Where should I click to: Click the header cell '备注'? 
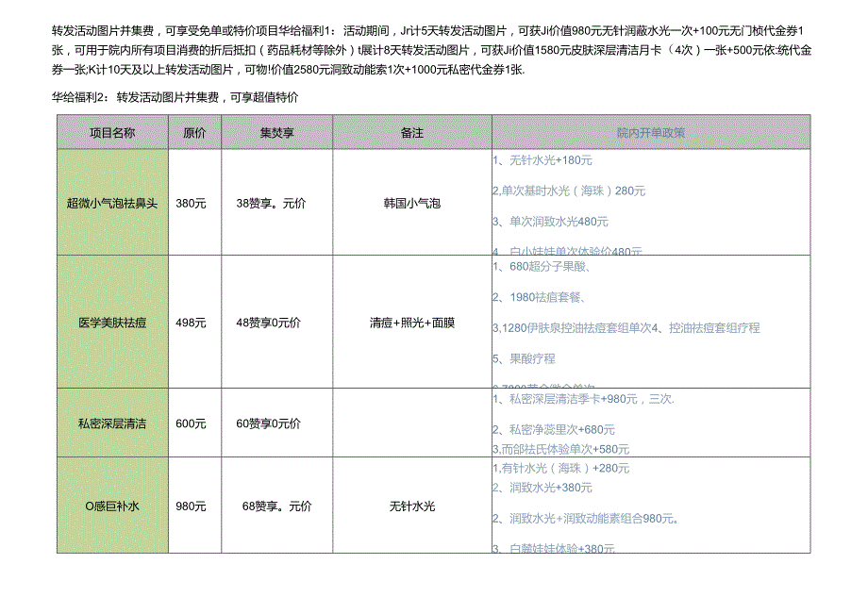point(412,133)
